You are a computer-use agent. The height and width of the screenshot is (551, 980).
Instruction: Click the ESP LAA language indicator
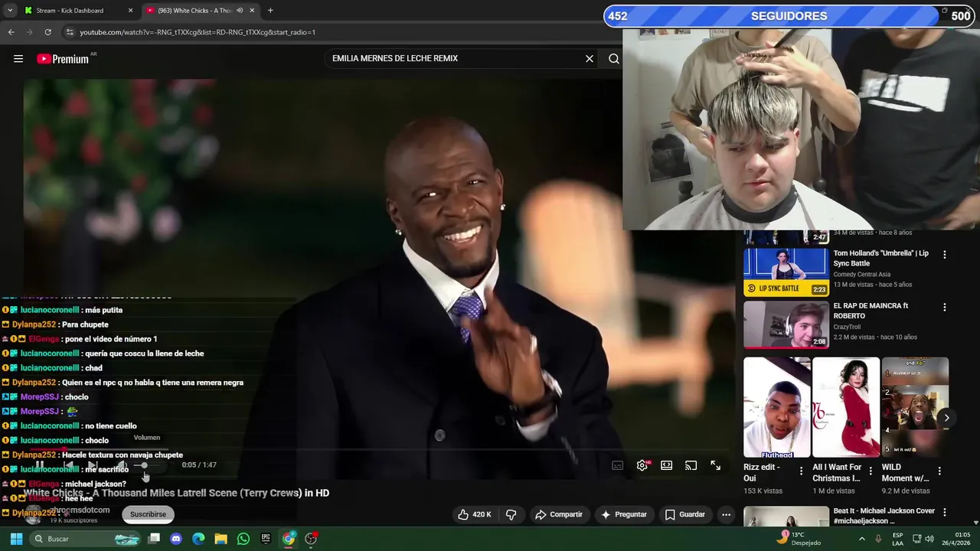(897, 539)
